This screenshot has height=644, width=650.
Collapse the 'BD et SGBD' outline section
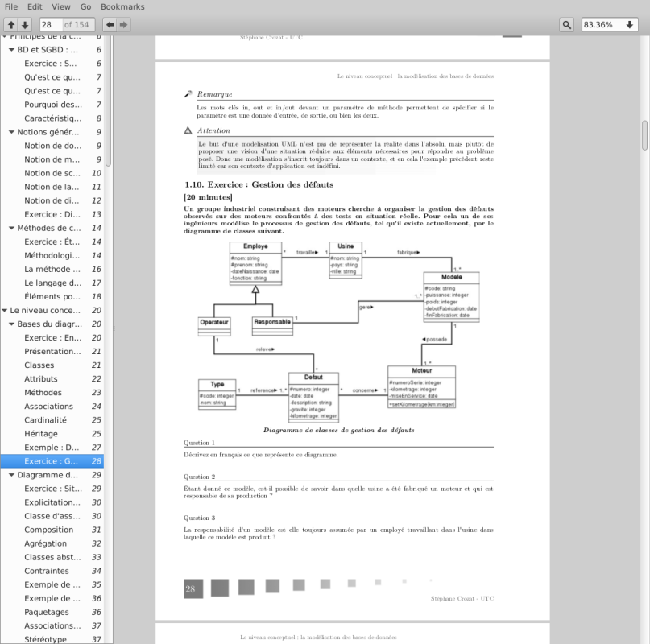pyautogui.click(x=11, y=50)
